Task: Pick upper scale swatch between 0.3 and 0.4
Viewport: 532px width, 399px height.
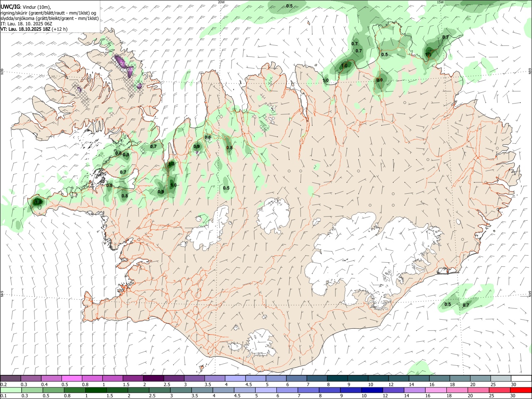Action: pyautogui.click(x=31, y=379)
